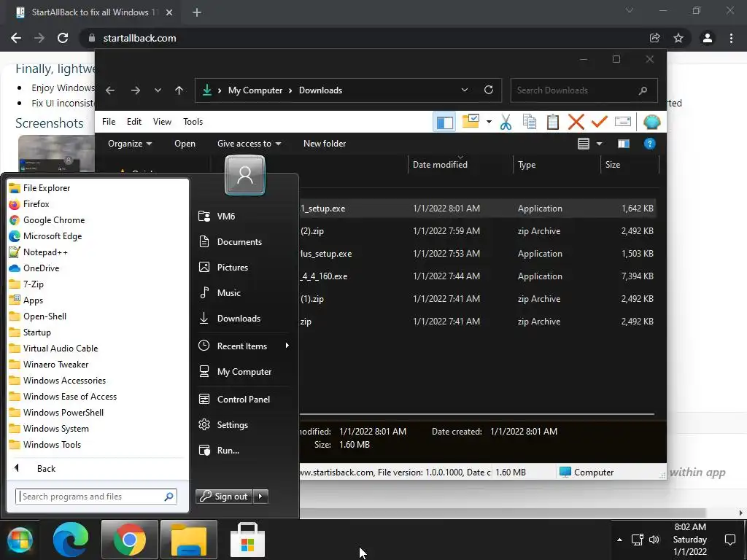Click the orange checkmark Properties icon
The width and height of the screenshot is (747, 560).
pyautogui.click(x=600, y=122)
